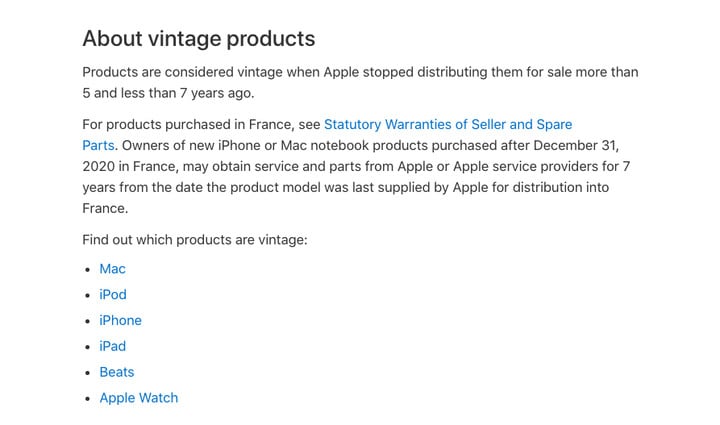Open the iPod vintage products link
The width and height of the screenshot is (720, 425).
point(113,295)
